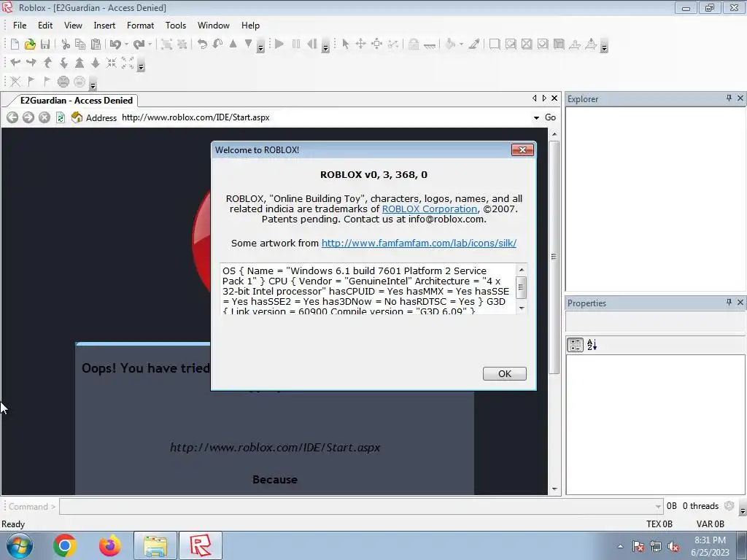Click the Alphabetical A-Z sort button in Properties
Image resolution: width=747 pixels, height=560 pixels.
coord(592,345)
